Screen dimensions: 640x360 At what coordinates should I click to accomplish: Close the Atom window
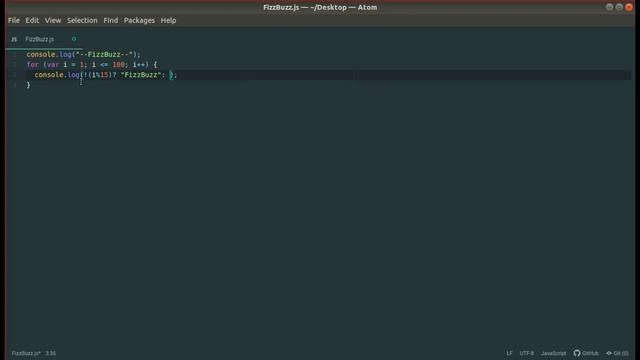click(x=629, y=7)
